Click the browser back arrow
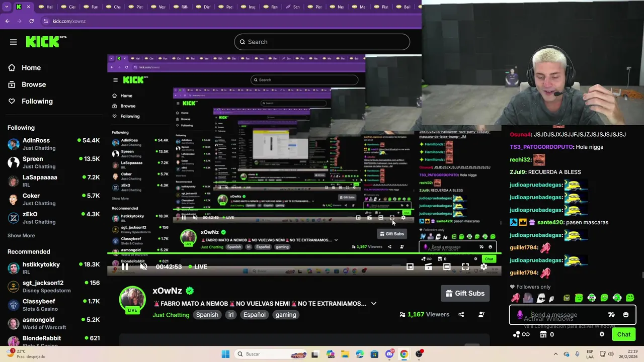 tap(7, 21)
